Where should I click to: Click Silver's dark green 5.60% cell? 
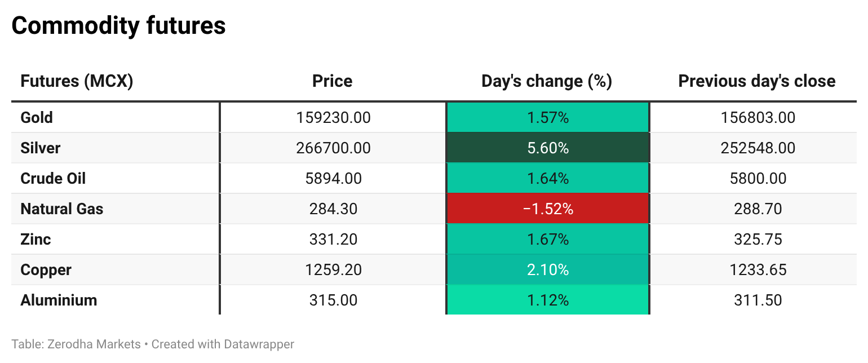point(547,148)
